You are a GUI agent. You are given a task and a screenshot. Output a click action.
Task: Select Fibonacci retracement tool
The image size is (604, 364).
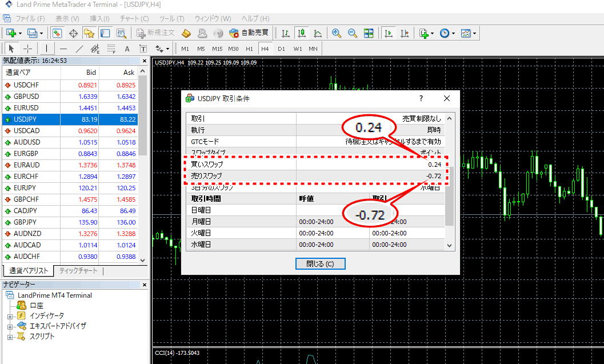point(111,49)
